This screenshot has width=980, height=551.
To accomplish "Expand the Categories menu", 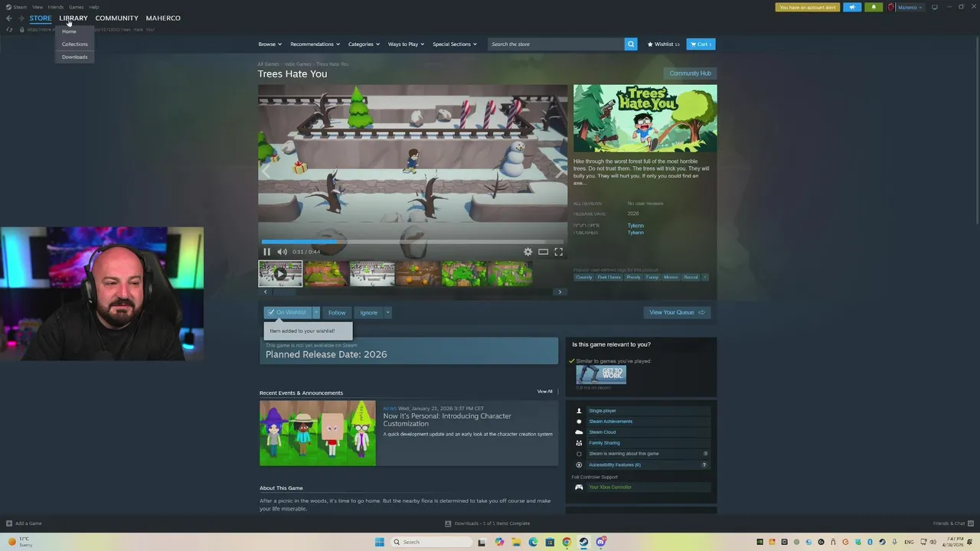I will click(x=364, y=44).
